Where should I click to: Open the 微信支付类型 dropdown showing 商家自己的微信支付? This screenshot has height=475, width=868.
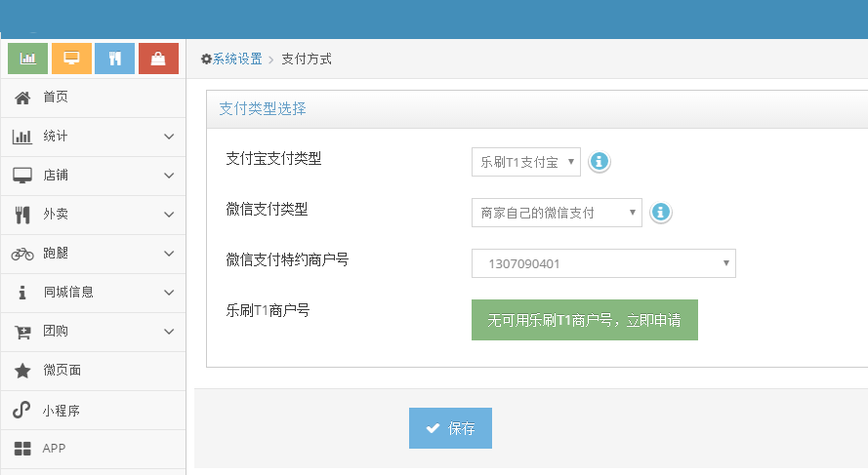tap(557, 213)
